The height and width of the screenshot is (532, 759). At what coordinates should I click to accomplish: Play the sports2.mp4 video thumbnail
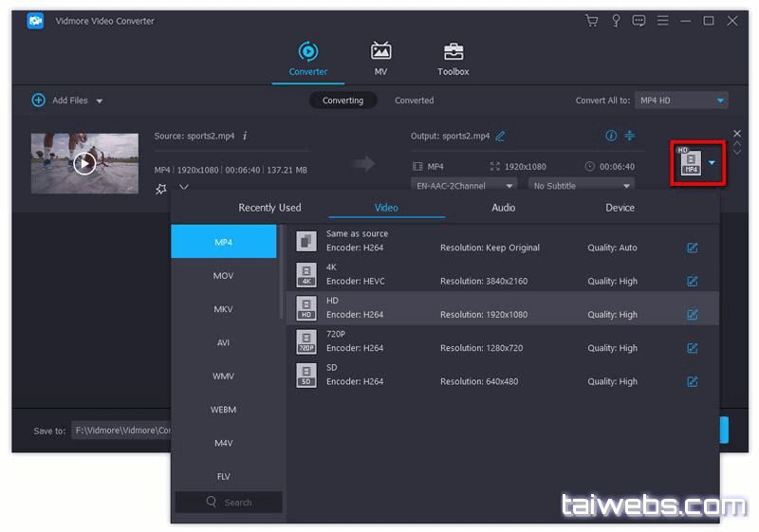[x=84, y=163]
